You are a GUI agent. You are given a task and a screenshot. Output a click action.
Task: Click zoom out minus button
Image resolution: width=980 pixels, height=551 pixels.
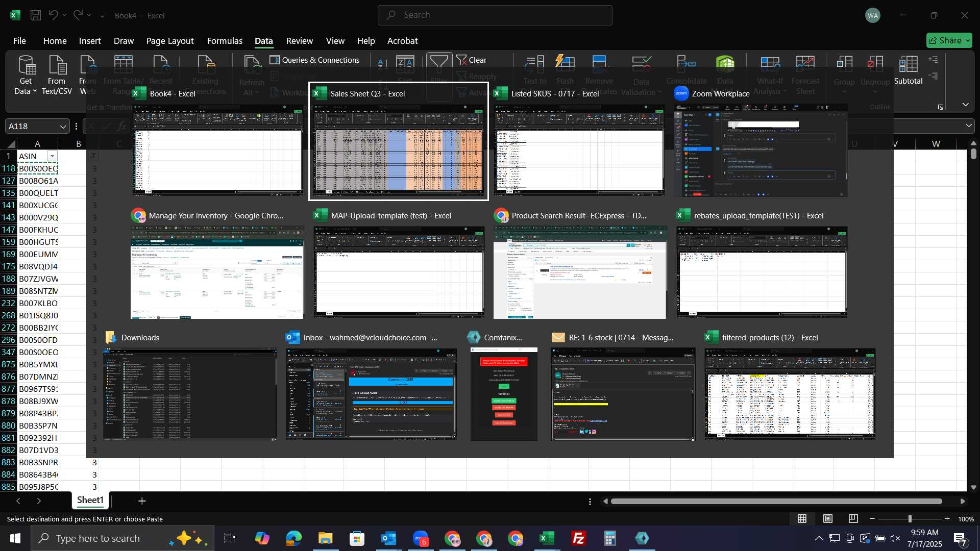click(x=872, y=519)
